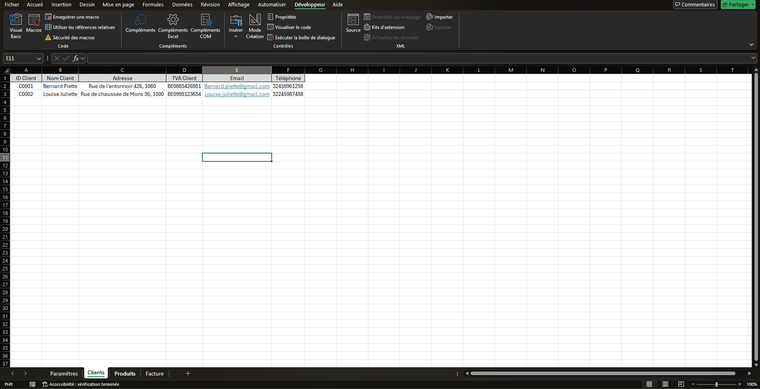The height and width of the screenshot is (389, 760).
Task: Click Importer XML data
Action: [440, 17]
